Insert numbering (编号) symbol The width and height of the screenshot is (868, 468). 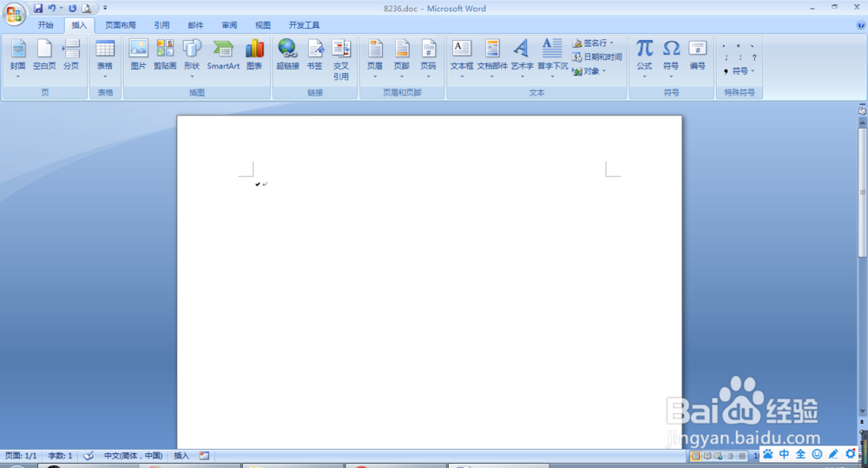click(x=698, y=55)
